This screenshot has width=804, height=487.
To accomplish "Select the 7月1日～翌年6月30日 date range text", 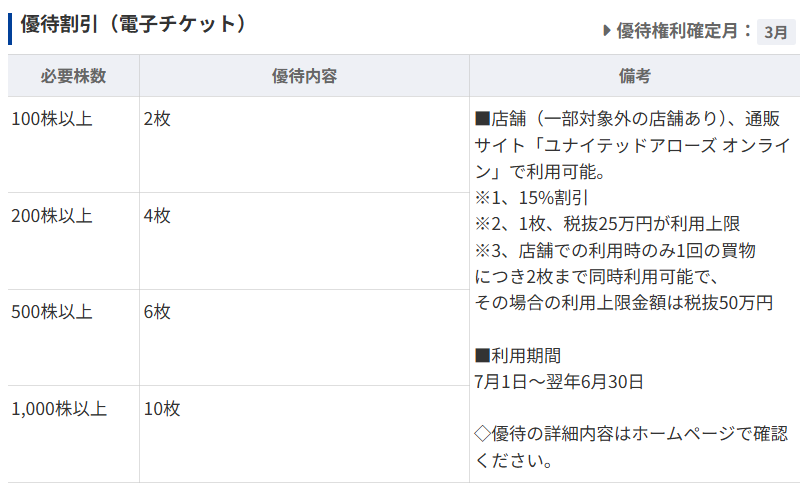I will point(559,381).
